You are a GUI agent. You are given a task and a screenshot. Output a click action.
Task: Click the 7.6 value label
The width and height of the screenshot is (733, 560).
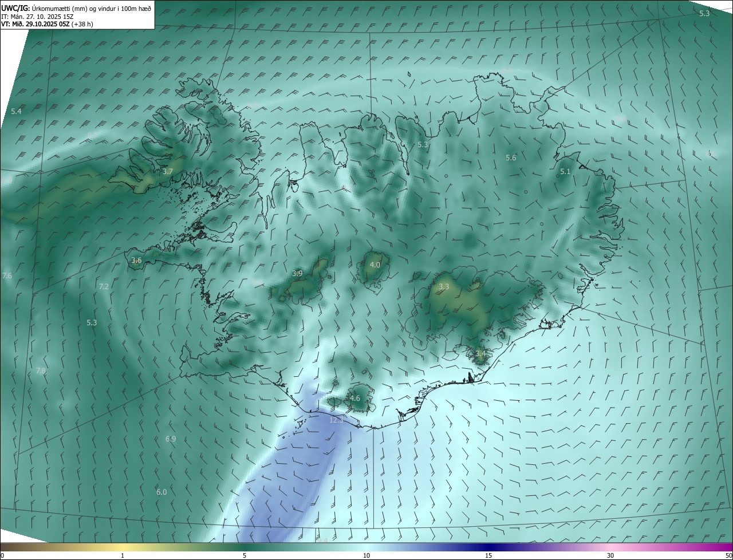coord(7,276)
